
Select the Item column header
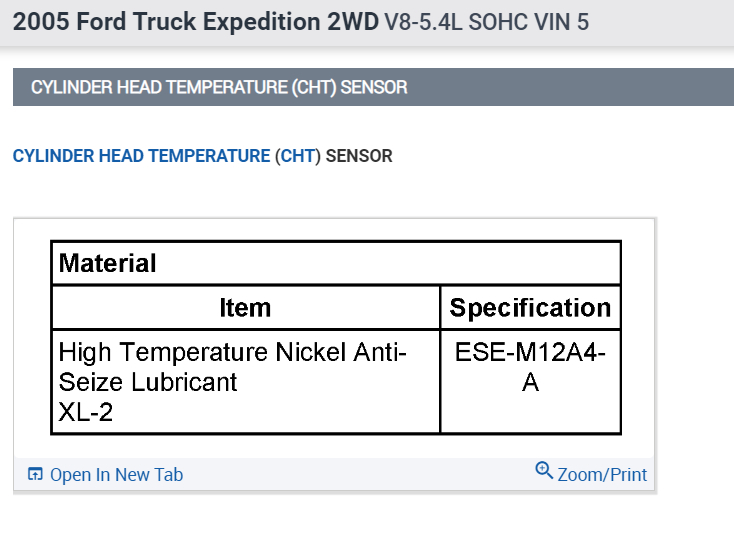pyautogui.click(x=245, y=308)
